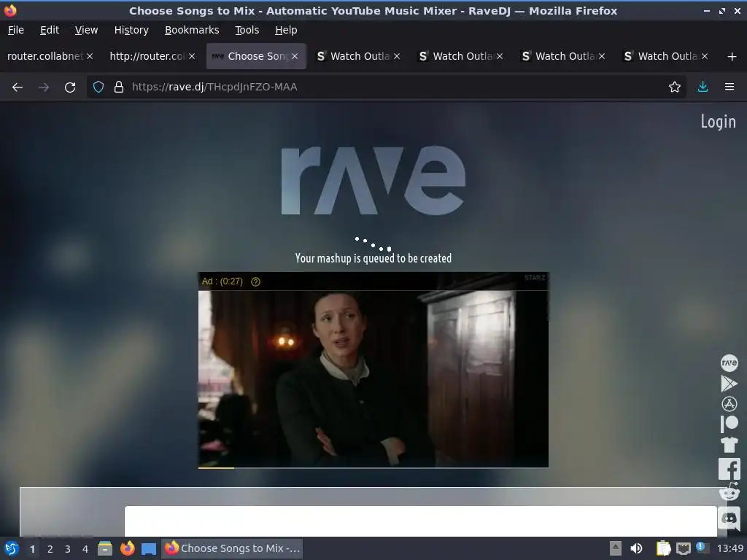Click the 'Ad : (0:27)' countdown label
This screenshot has height=560, width=747.
click(x=222, y=281)
